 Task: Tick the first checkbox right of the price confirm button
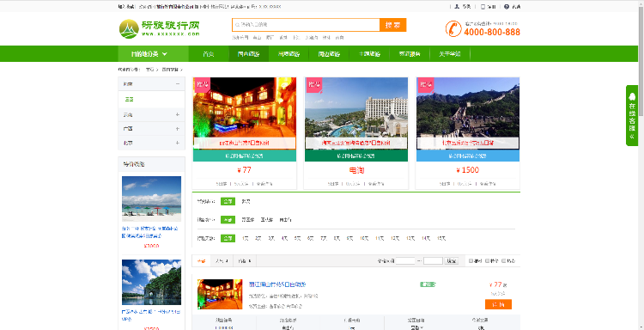point(471,260)
